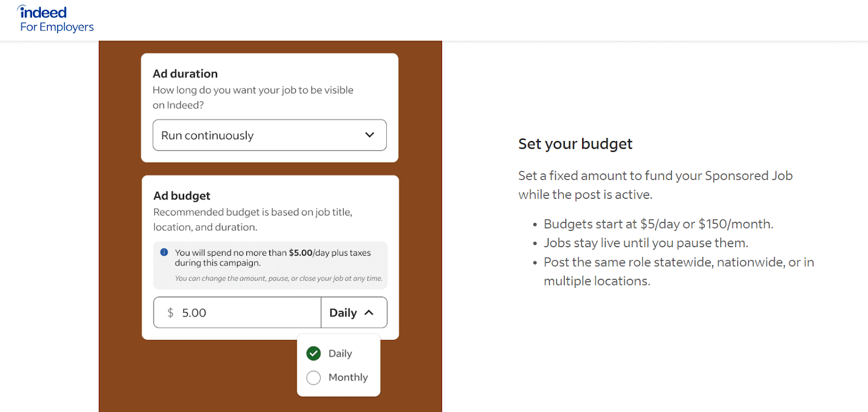Viewport: 868px width, 412px height.
Task: Click the Jobs stay live bullet text
Action: (x=646, y=243)
